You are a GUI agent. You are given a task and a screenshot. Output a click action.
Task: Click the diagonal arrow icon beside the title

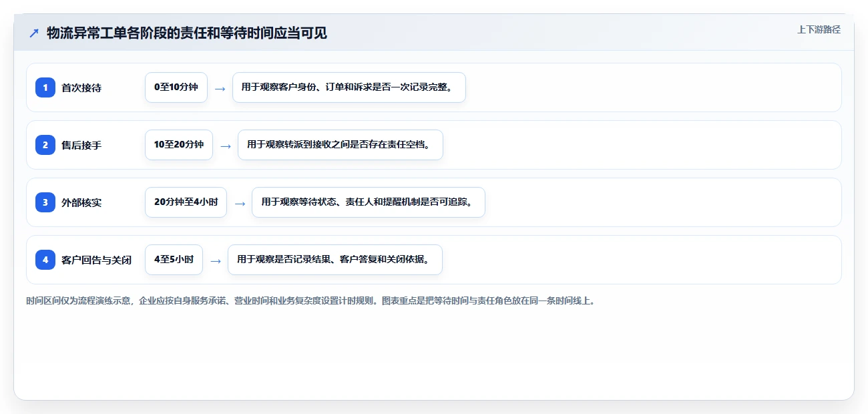(x=34, y=33)
